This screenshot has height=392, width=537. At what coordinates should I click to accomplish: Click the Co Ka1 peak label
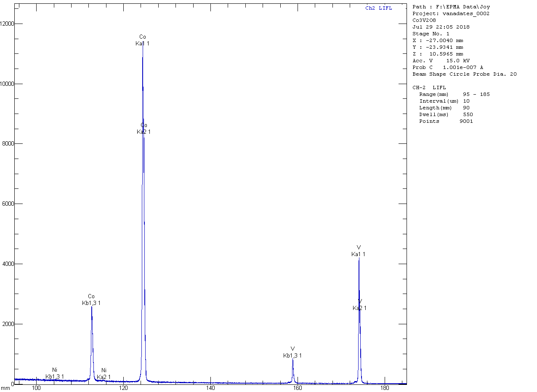pos(143,40)
